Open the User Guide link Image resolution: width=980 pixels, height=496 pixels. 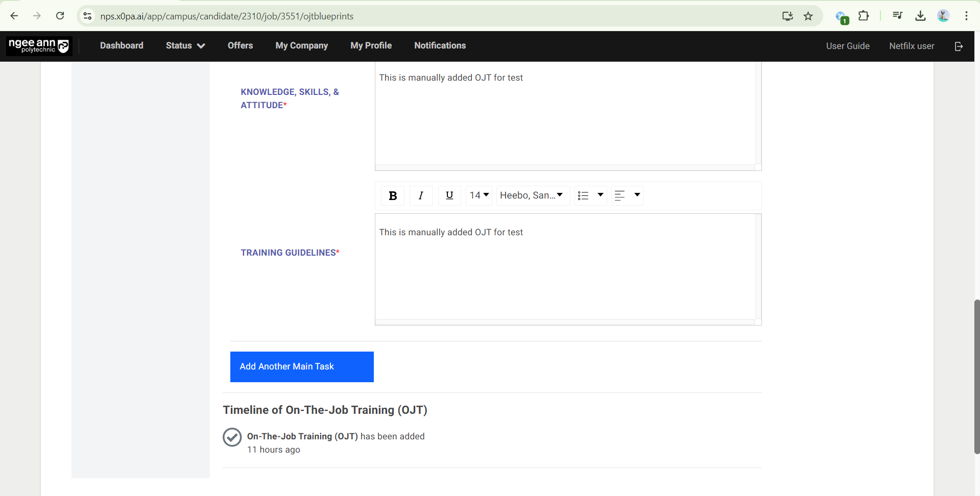pyautogui.click(x=847, y=46)
